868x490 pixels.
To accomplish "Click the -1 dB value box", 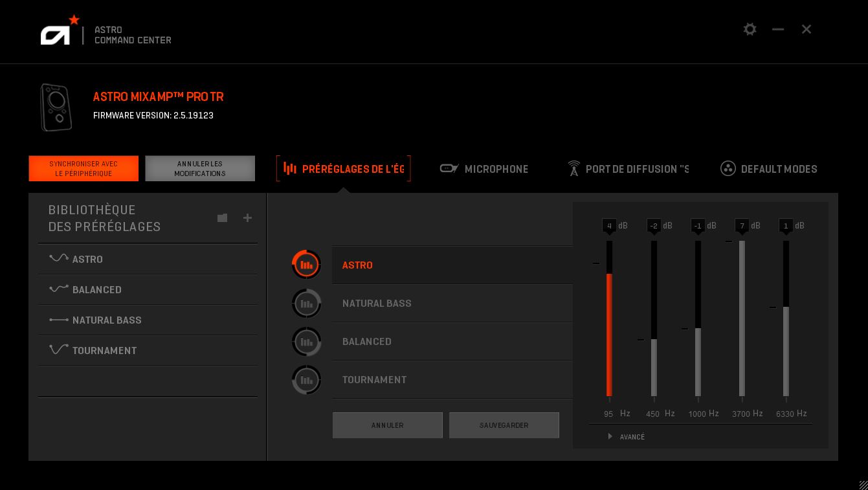I will (x=698, y=226).
